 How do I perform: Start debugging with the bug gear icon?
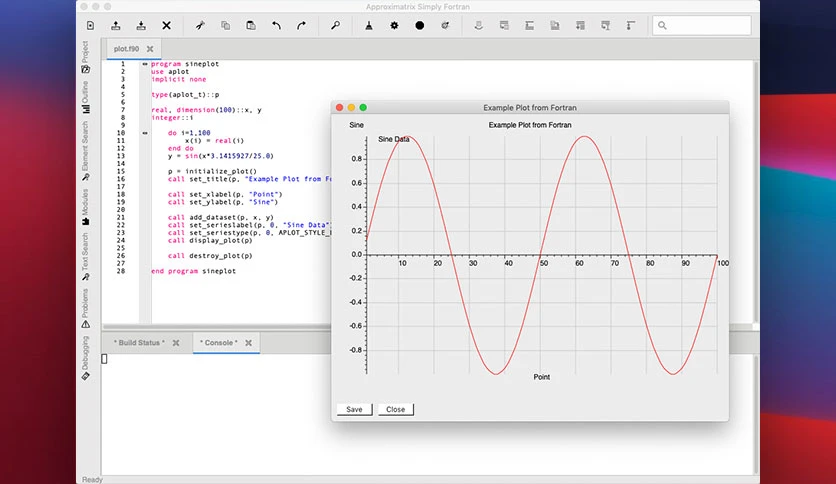click(x=445, y=26)
